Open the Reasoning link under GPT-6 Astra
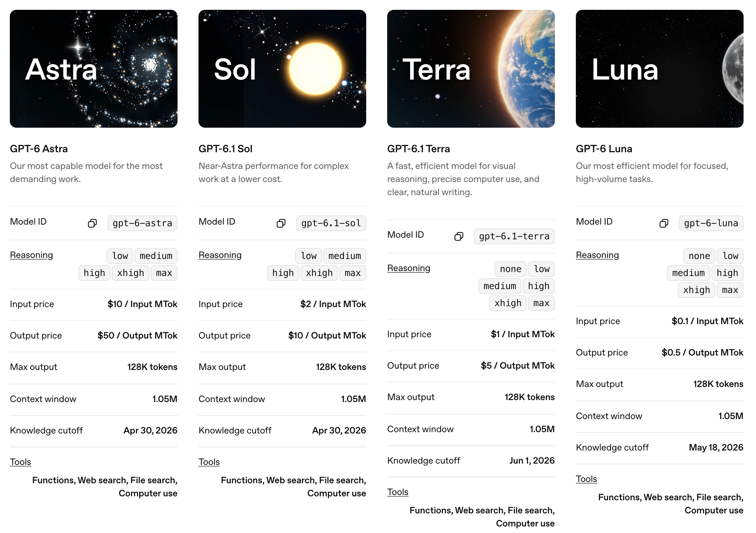 (x=31, y=255)
